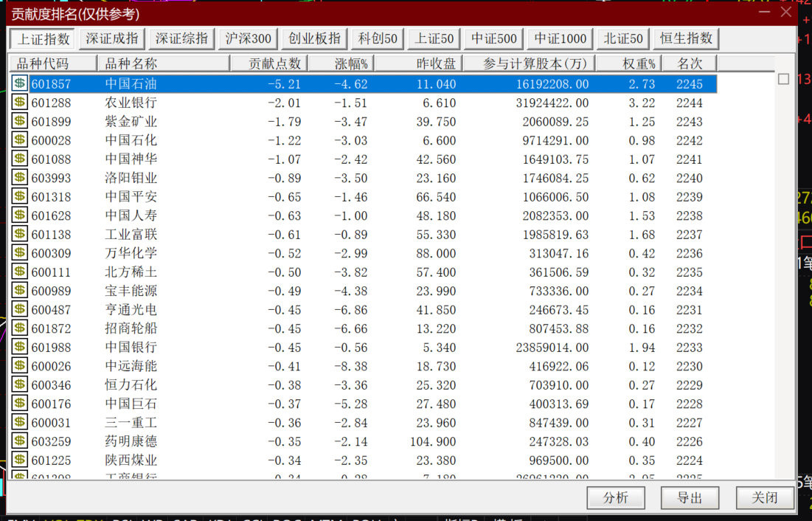Switch to the 北证50 tab
Image resolution: width=812 pixels, height=521 pixels.
(x=623, y=39)
